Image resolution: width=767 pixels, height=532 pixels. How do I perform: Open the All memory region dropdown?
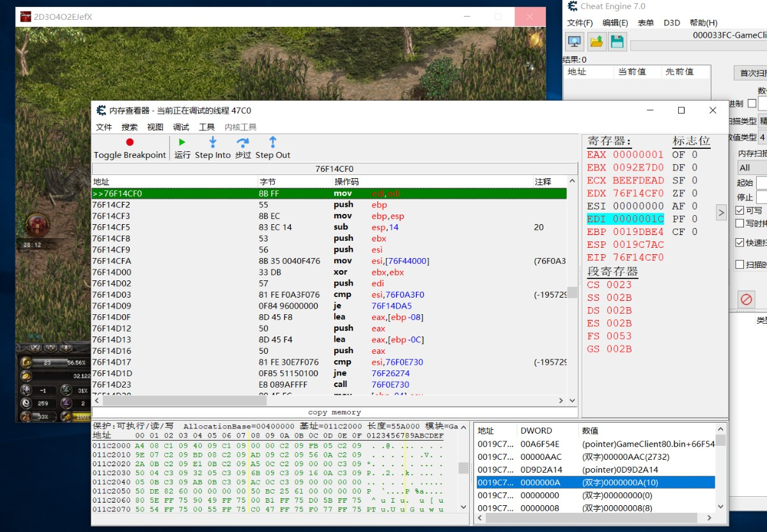752,167
